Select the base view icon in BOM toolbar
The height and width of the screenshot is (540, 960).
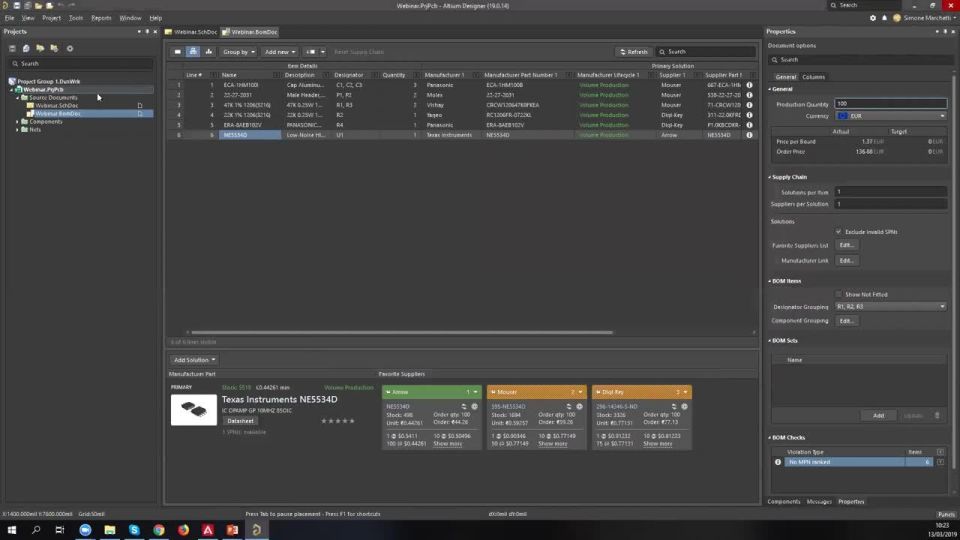pyautogui.click(x=193, y=52)
